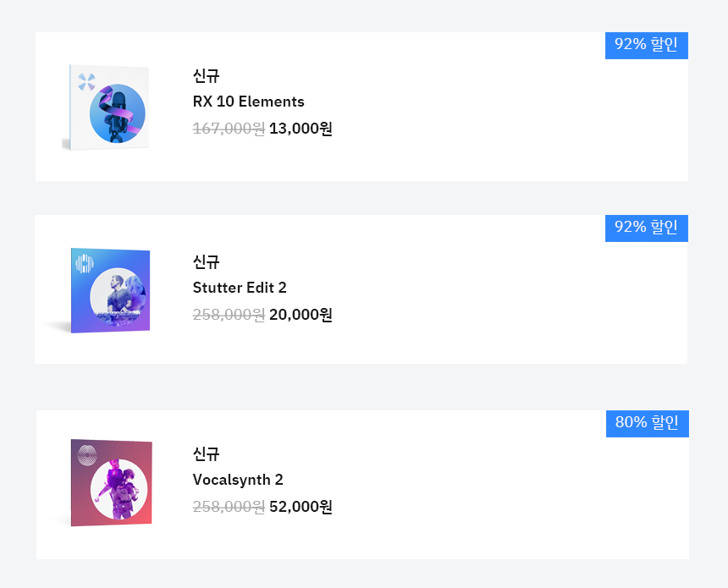Select the 52,000원 sale price
Image resolution: width=728 pixels, height=588 pixels.
click(301, 506)
